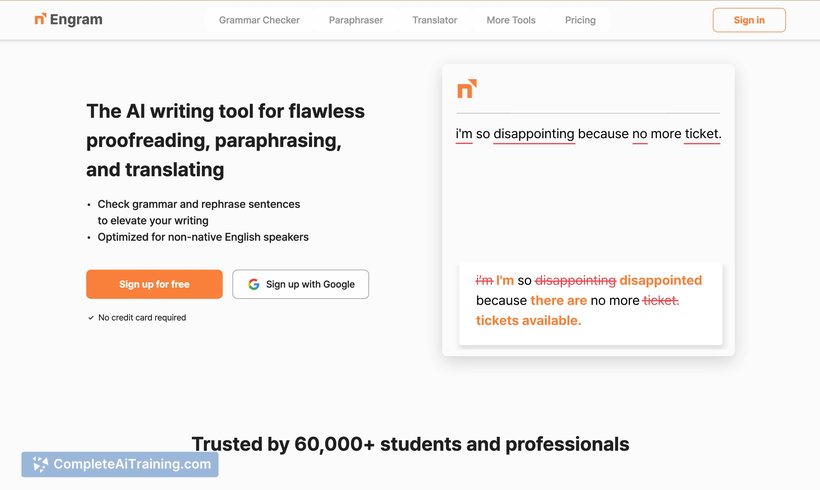This screenshot has width=820, height=490.
Task: Click the suggestion tickets available
Action: click(x=528, y=320)
